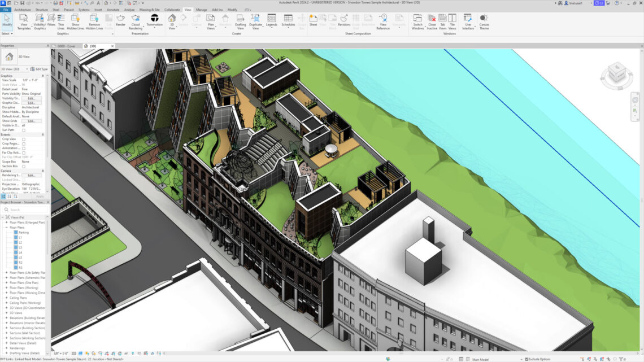
Task: Check the Crop View checkbox
Action: point(24,139)
